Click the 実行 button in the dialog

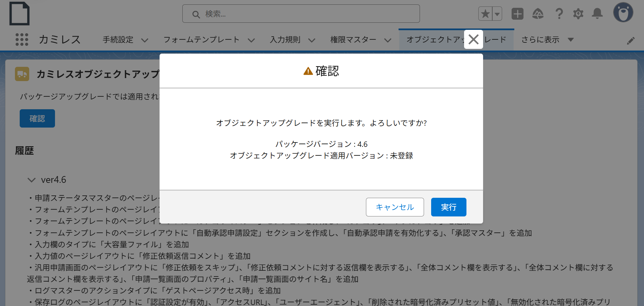coord(448,207)
